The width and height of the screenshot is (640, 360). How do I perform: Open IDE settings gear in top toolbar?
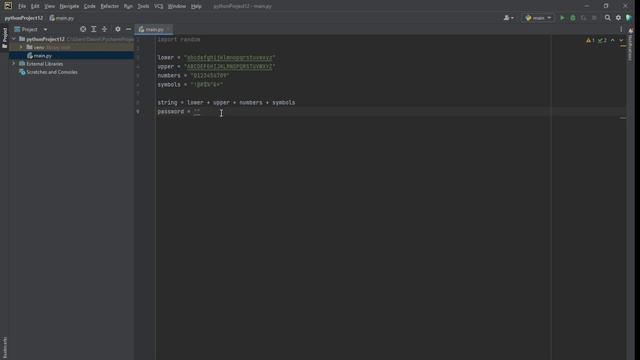[x=618, y=18]
